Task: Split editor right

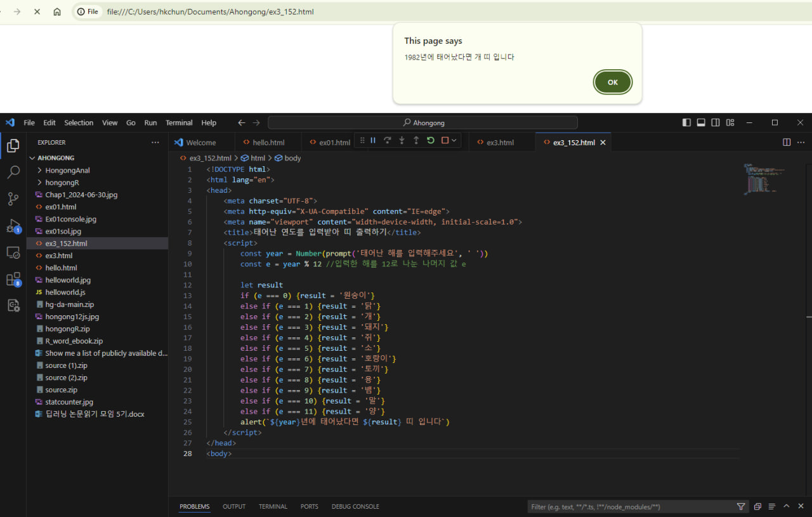Action: click(787, 142)
